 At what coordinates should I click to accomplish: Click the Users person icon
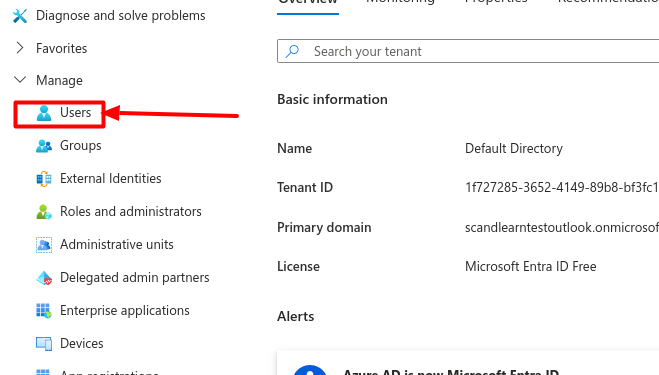[x=44, y=113]
